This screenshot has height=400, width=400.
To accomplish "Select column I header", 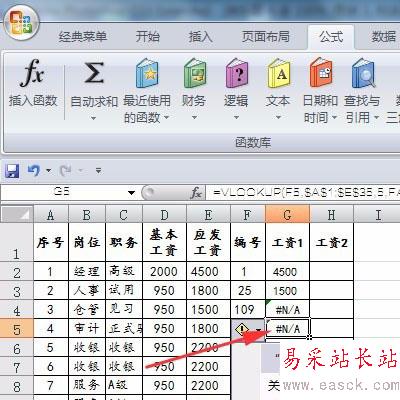I will coord(378,215).
